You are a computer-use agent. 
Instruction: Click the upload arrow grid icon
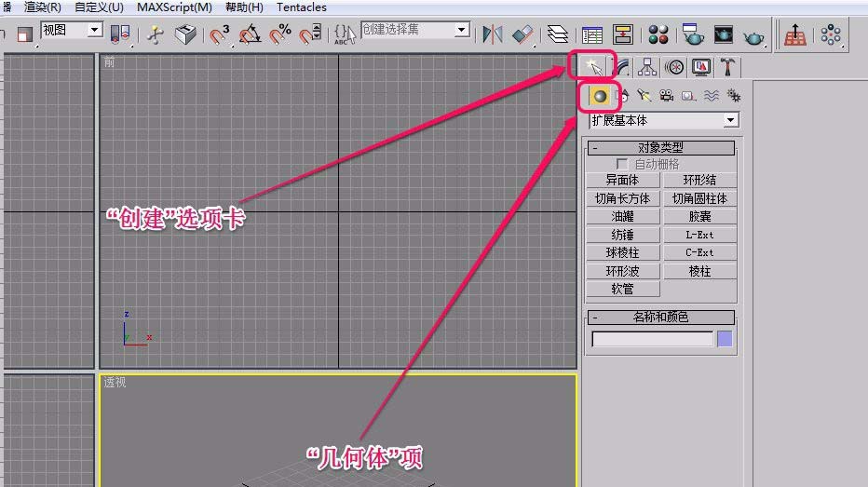click(x=795, y=34)
